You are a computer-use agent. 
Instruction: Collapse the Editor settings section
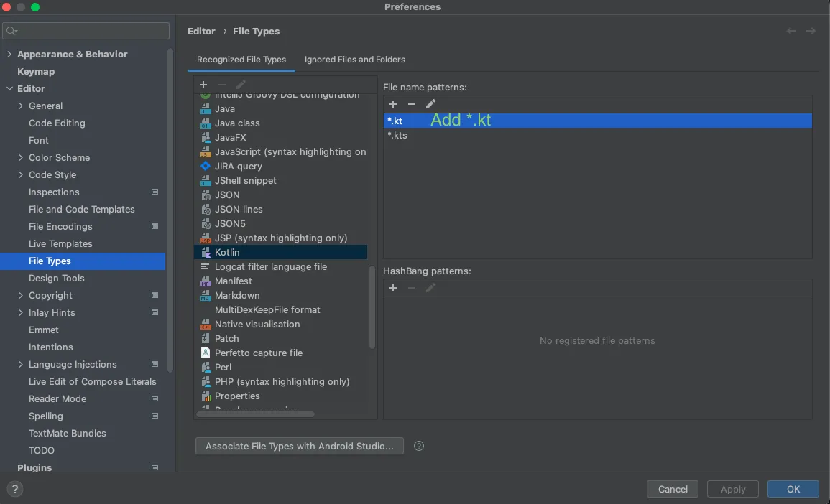(9, 89)
